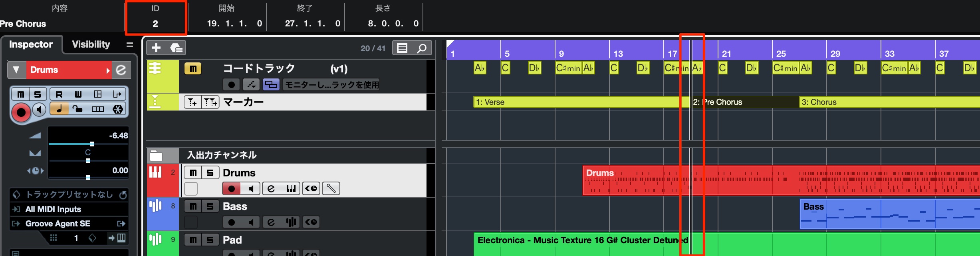Select the 3: Chorus cycle marker
Image resolution: width=980 pixels, height=256 pixels.
tap(890, 102)
